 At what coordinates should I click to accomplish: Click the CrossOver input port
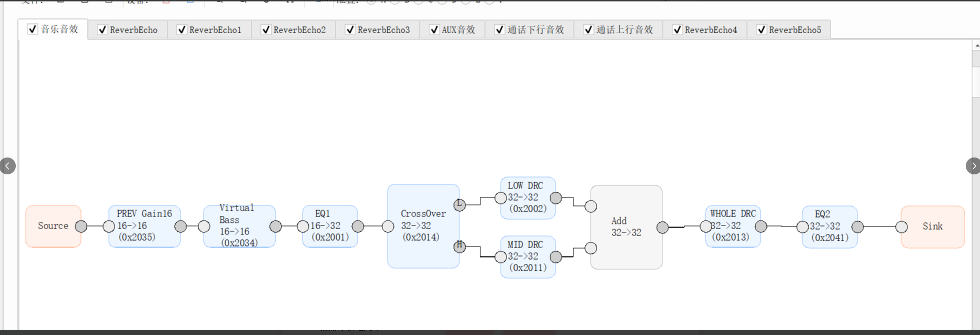388,226
